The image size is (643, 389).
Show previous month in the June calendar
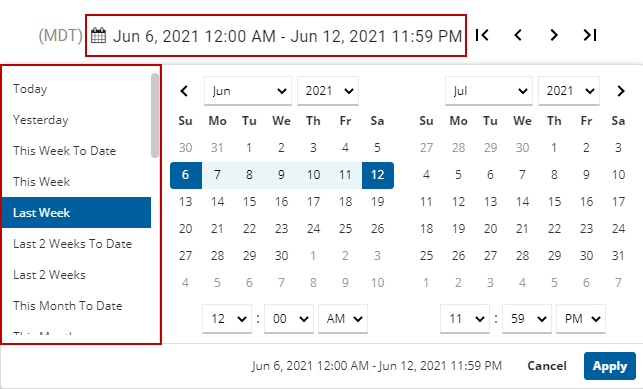[x=184, y=91]
